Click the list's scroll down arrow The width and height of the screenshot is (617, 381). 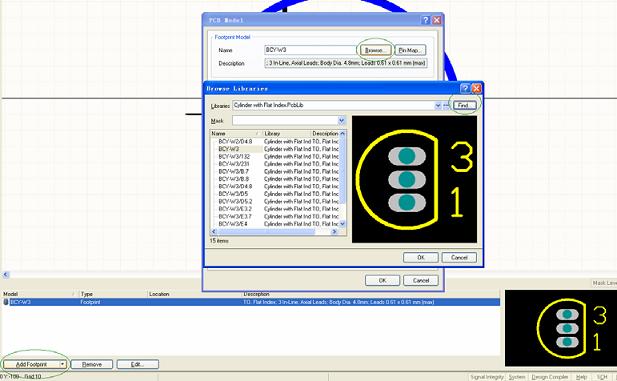point(342,224)
